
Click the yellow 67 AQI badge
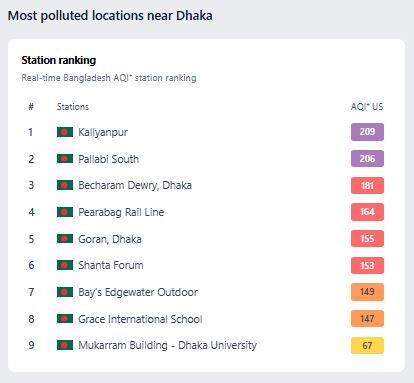[x=367, y=345]
